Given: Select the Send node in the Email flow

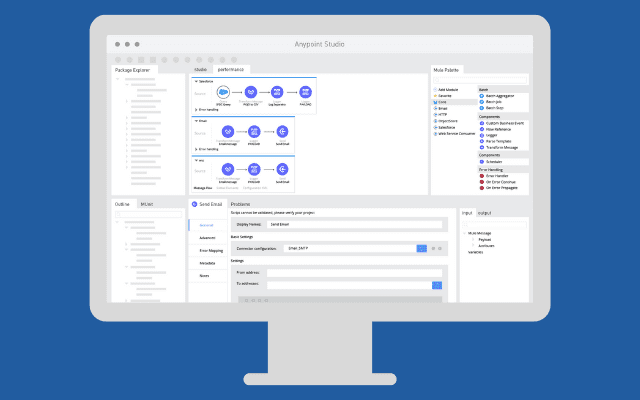Looking at the screenshot, I should pos(282,131).
